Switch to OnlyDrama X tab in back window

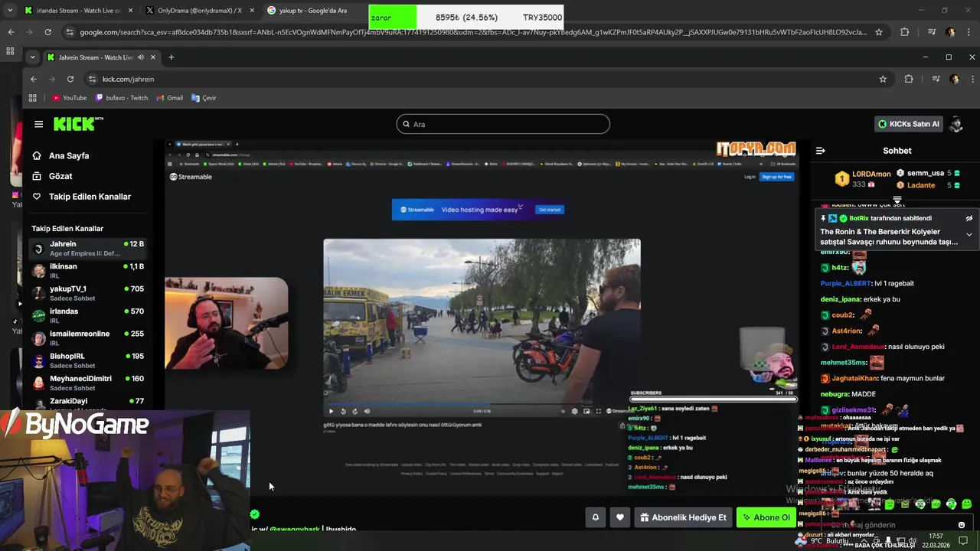click(x=199, y=11)
